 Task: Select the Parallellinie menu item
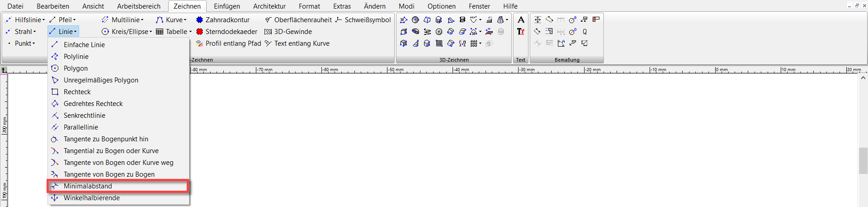119,127
